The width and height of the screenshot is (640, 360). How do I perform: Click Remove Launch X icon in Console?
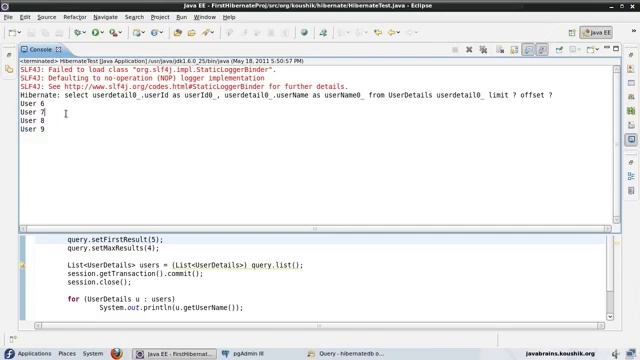click(469, 50)
